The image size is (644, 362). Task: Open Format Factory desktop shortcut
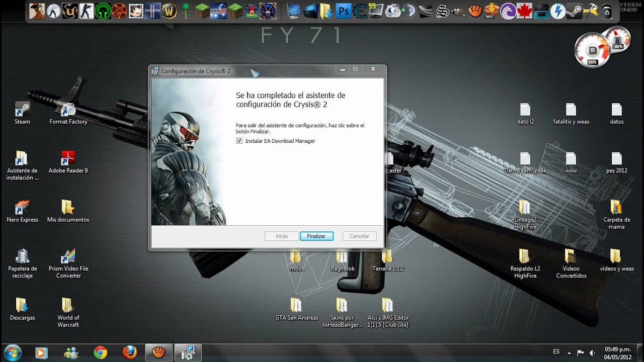68,113
